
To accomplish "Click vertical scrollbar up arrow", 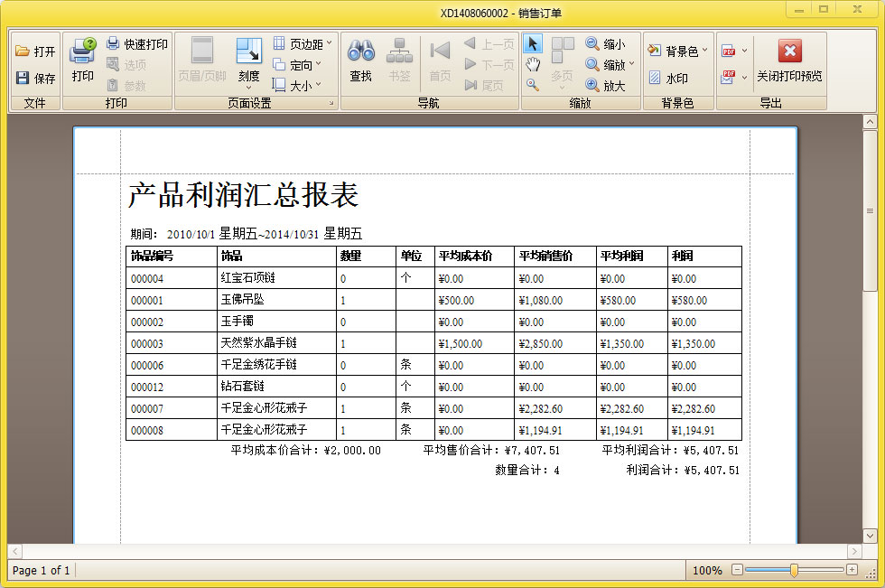I will tap(870, 121).
